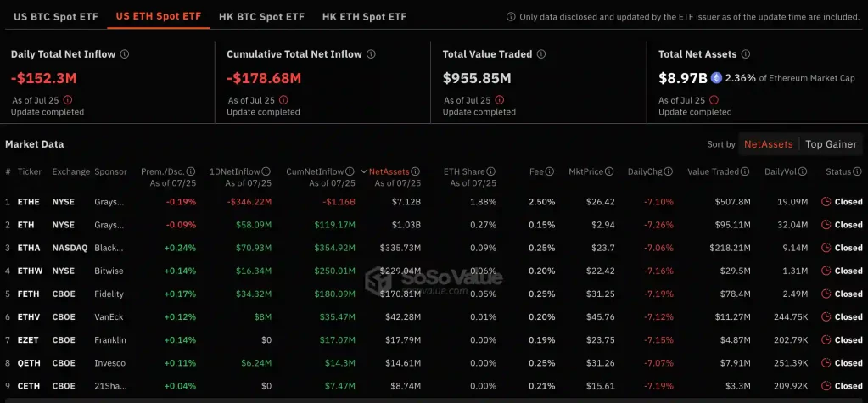
Task: Click the $354.92M cumulative inflow value
Action: coord(335,248)
